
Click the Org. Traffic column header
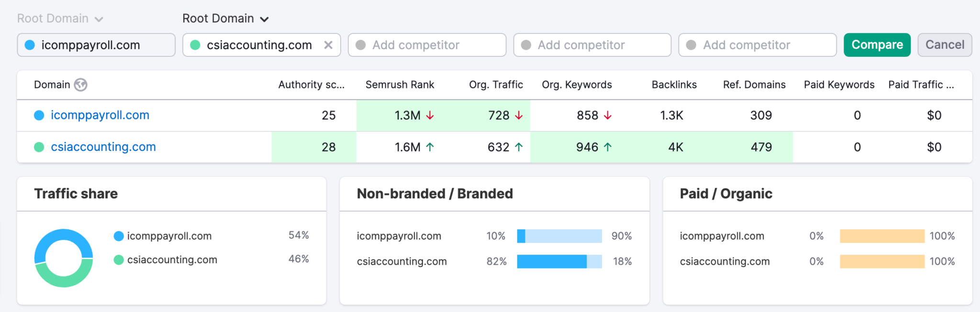coord(496,85)
